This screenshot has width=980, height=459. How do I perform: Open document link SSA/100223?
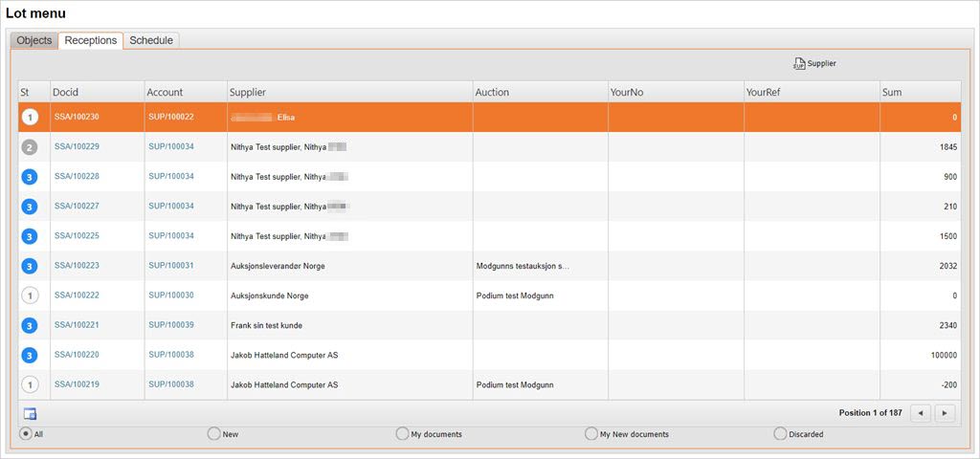[77, 266]
